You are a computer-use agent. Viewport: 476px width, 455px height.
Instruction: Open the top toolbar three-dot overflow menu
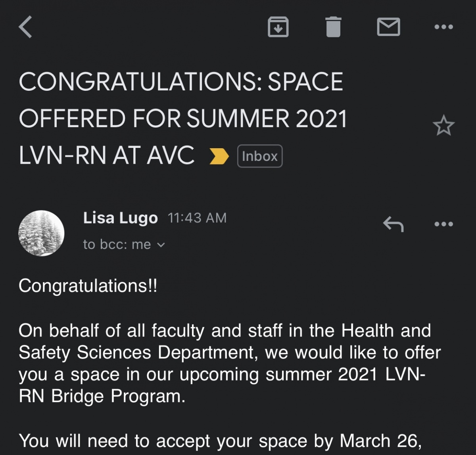(x=443, y=27)
